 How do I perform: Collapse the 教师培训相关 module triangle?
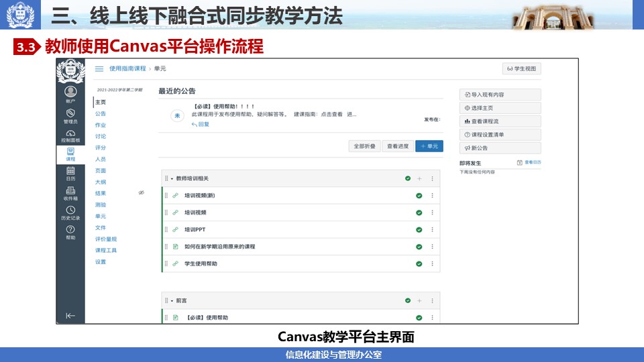pyautogui.click(x=172, y=178)
